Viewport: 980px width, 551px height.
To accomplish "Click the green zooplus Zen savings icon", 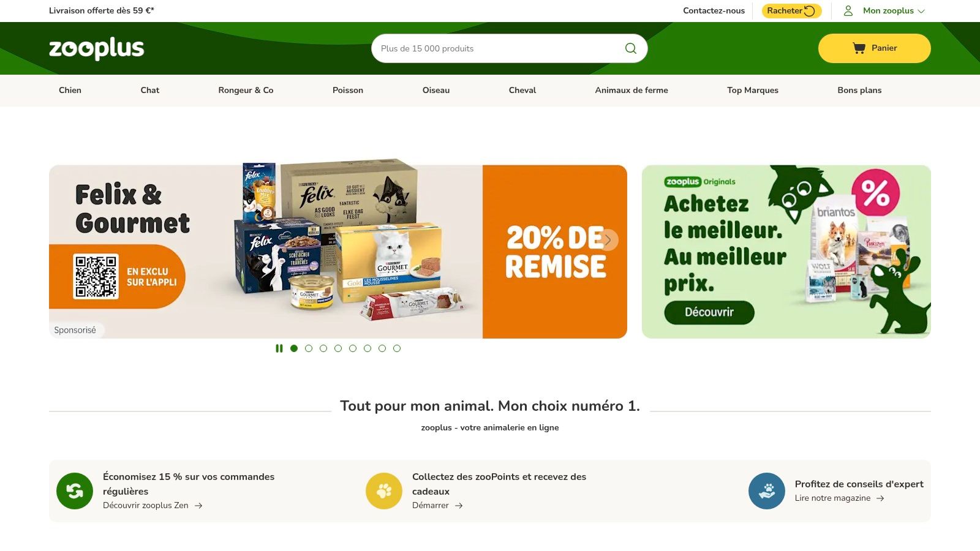I will 75,491.
